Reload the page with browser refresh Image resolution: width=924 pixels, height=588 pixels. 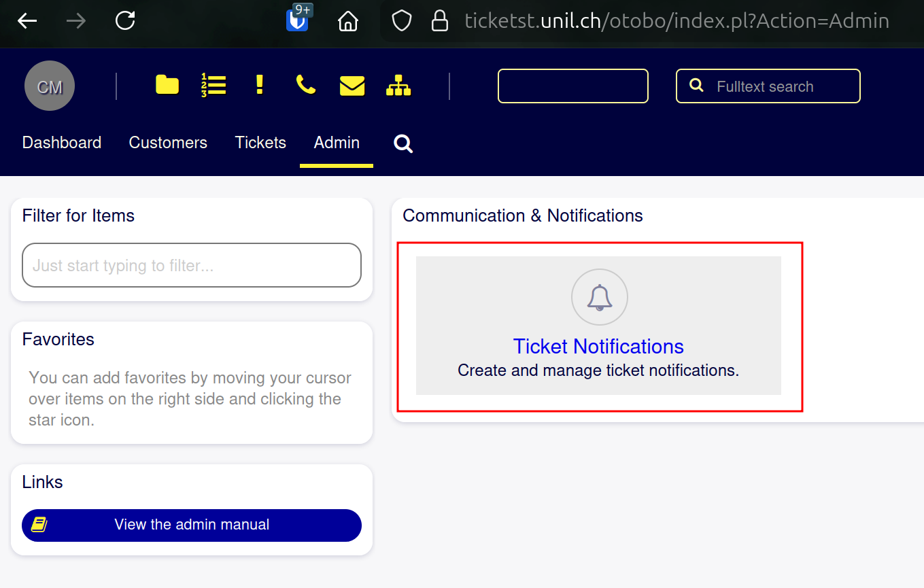pos(125,21)
